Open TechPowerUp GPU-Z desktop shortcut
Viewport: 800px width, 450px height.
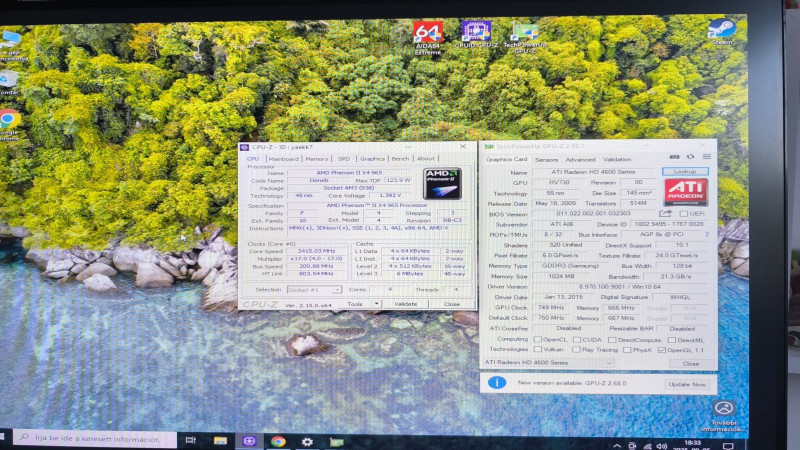point(525,38)
